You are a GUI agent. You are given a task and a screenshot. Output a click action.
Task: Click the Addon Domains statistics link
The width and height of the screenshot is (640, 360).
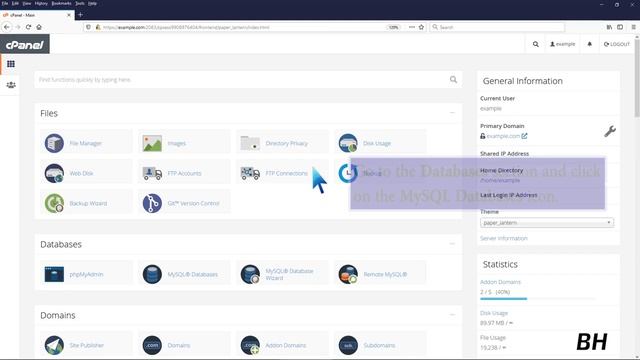(500, 282)
